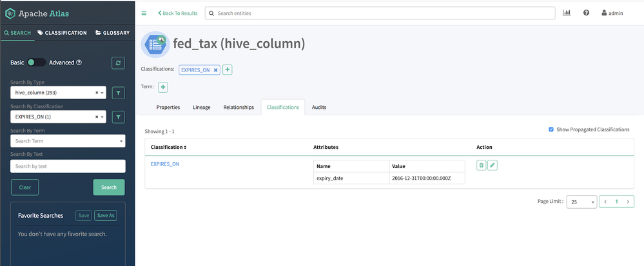644x266 pixels.
Task: Go to next page arrow
Action: pos(628,202)
